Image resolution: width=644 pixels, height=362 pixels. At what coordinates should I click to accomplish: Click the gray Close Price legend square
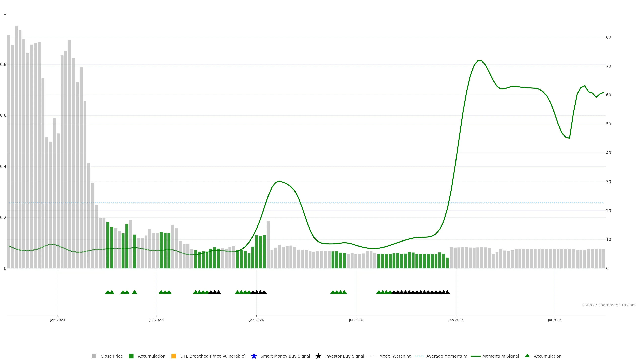point(94,356)
